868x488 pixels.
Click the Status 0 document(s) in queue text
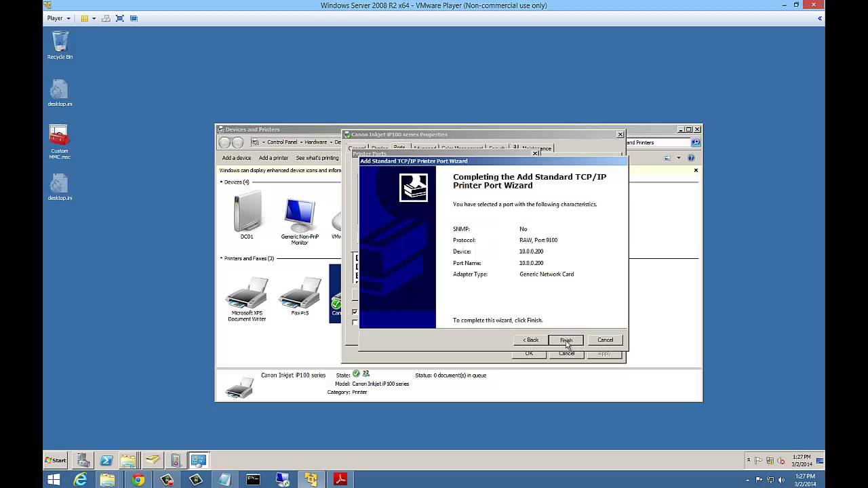coord(450,375)
